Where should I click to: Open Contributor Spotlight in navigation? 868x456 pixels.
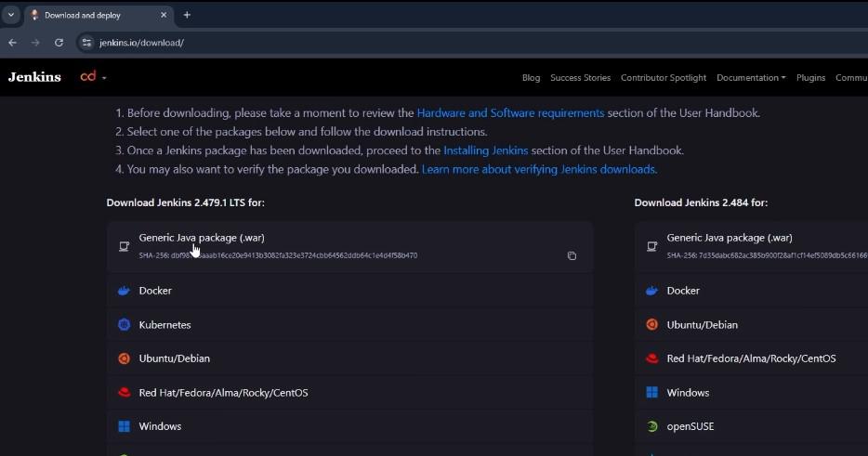click(664, 77)
